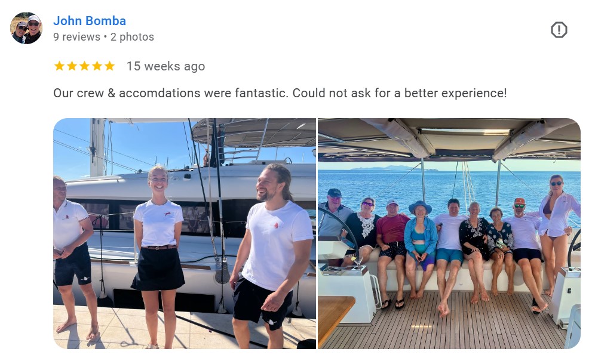This screenshot has width=595, height=364.
Task: Click the review text about the crew
Action: coord(280,94)
